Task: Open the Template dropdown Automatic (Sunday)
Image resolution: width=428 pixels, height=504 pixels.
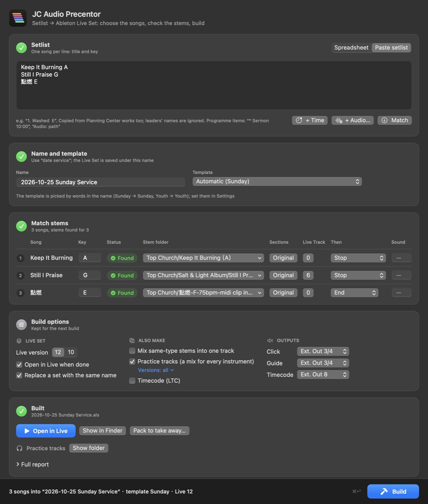Action: pyautogui.click(x=277, y=181)
